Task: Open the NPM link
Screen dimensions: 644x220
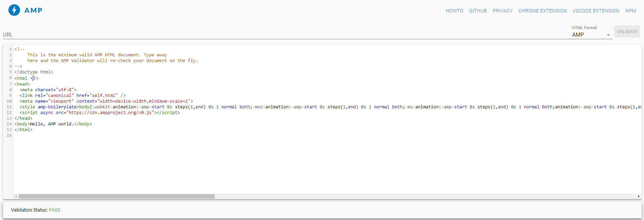Action: (631, 11)
